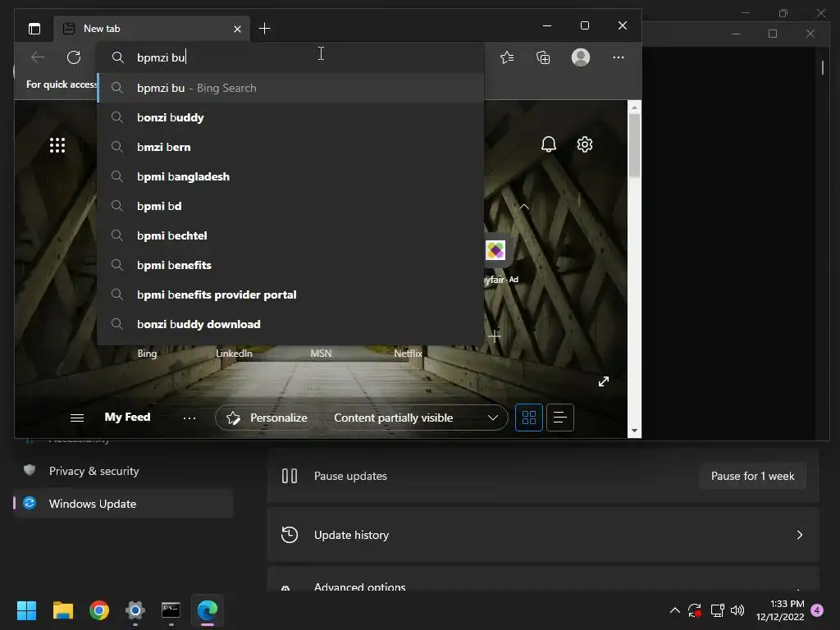Select Windows Update in Settings sidebar
This screenshot has height=630, width=840.
(123, 504)
